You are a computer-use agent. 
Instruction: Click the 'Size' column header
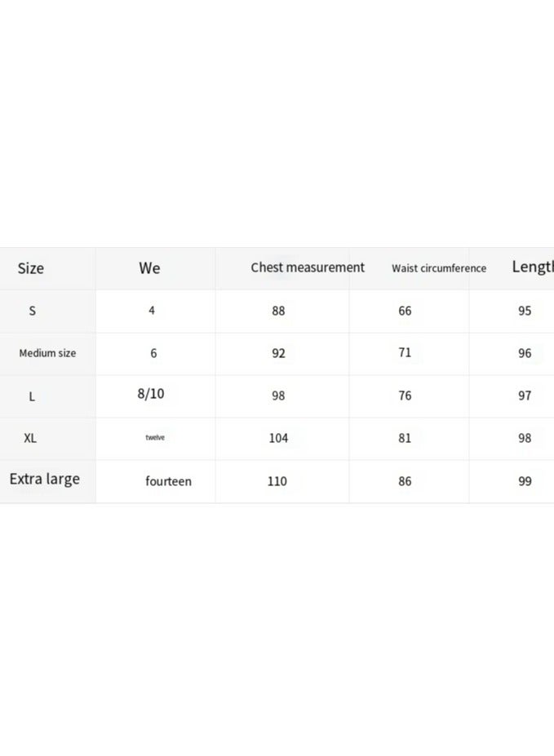coord(31,268)
